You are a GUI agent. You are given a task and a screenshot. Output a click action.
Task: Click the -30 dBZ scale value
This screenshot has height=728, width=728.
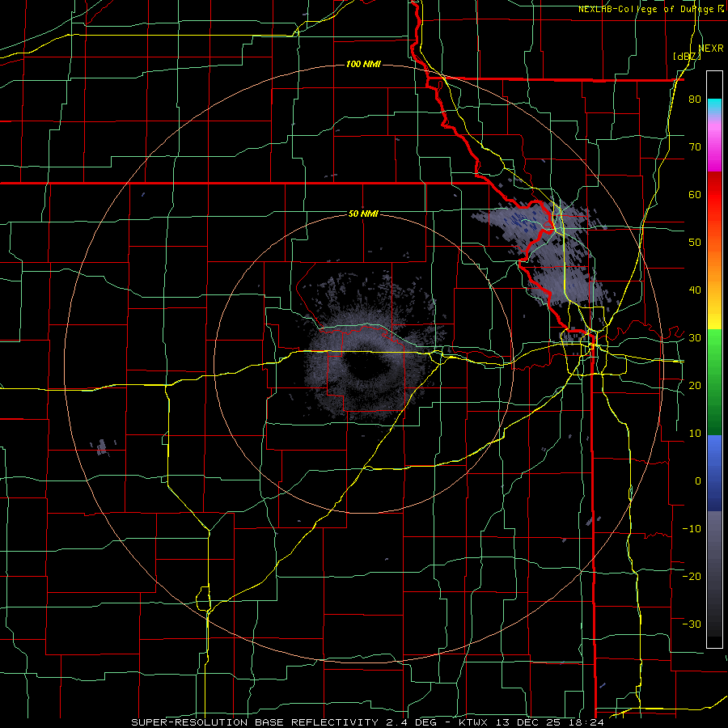click(692, 624)
